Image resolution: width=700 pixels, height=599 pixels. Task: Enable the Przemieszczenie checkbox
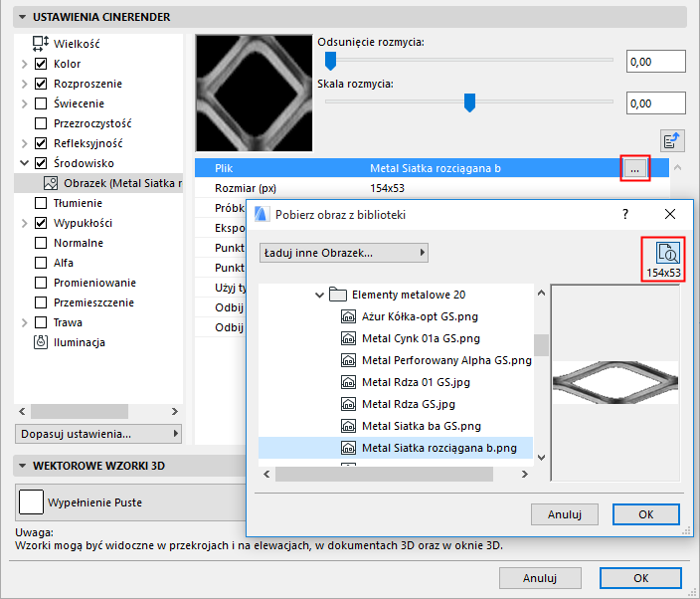pyautogui.click(x=41, y=302)
